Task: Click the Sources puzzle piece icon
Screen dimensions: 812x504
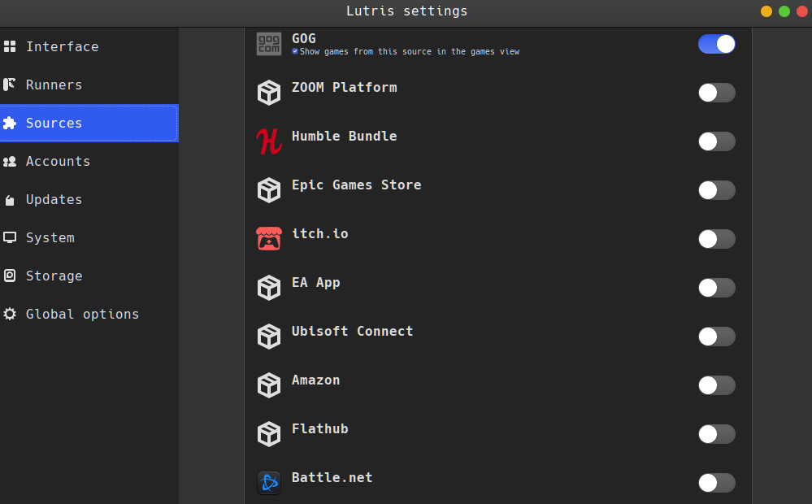Action: point(9,123)
